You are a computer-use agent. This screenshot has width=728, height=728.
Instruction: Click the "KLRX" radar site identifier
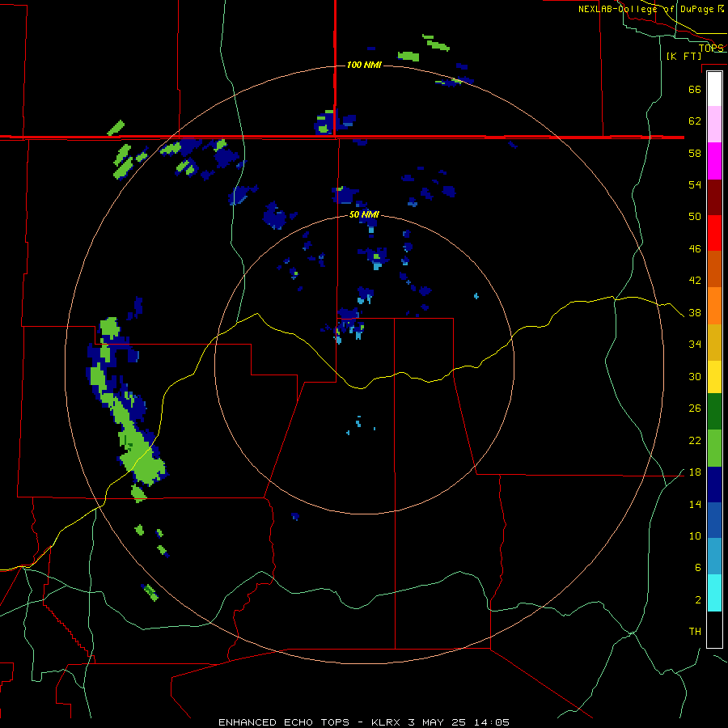pos(385,722)
